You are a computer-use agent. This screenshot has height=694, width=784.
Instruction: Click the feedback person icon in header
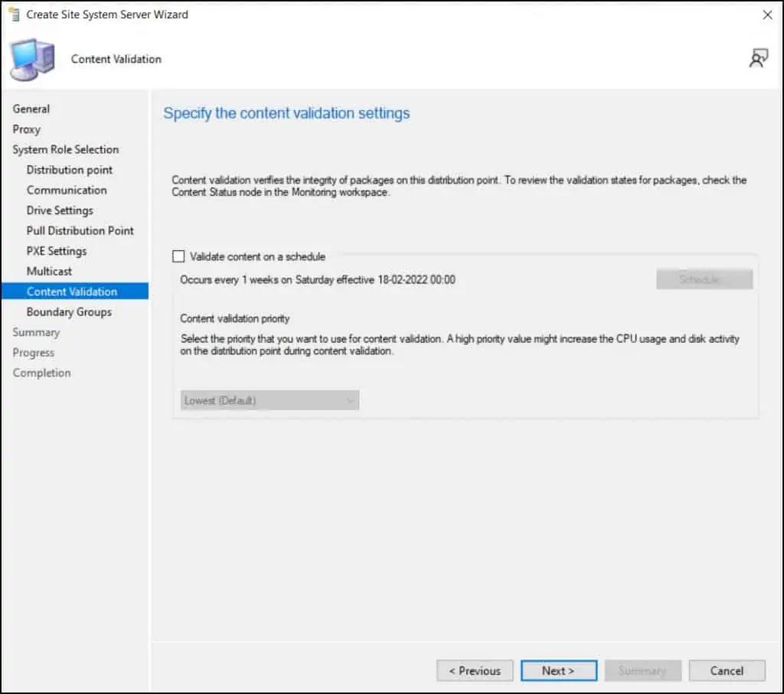758,58
